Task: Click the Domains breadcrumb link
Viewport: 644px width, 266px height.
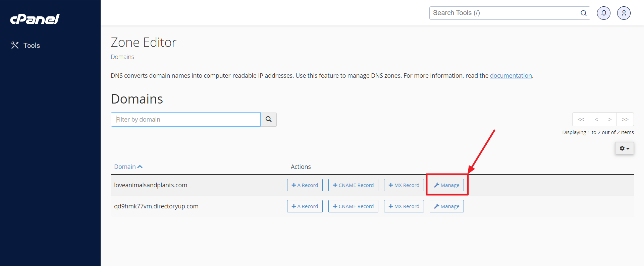Action: pyautogui.click(x=122, y=57)
